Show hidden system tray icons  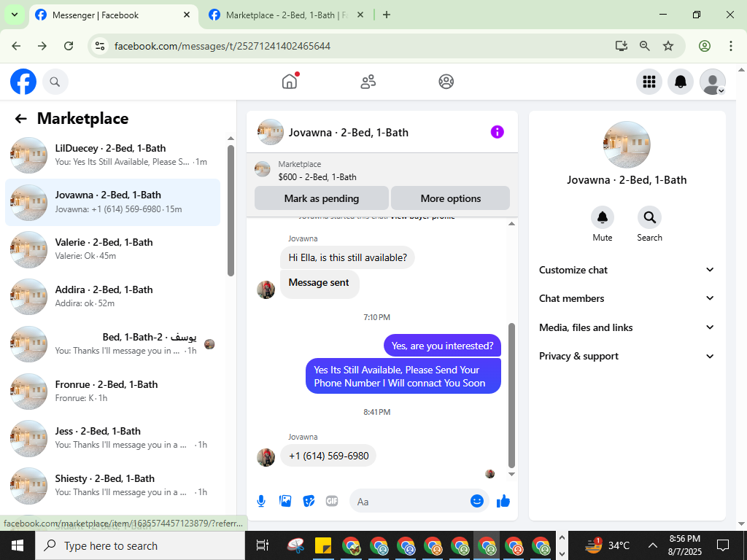click(x=653, y=545)
